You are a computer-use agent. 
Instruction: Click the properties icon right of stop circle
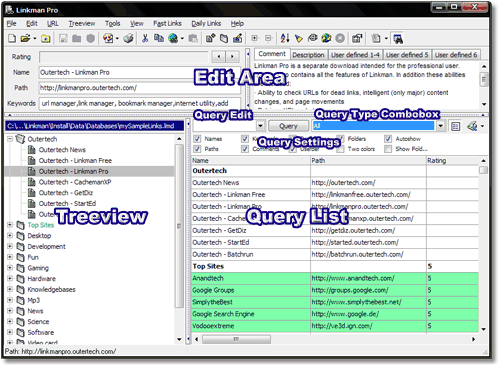coord(357,39)
